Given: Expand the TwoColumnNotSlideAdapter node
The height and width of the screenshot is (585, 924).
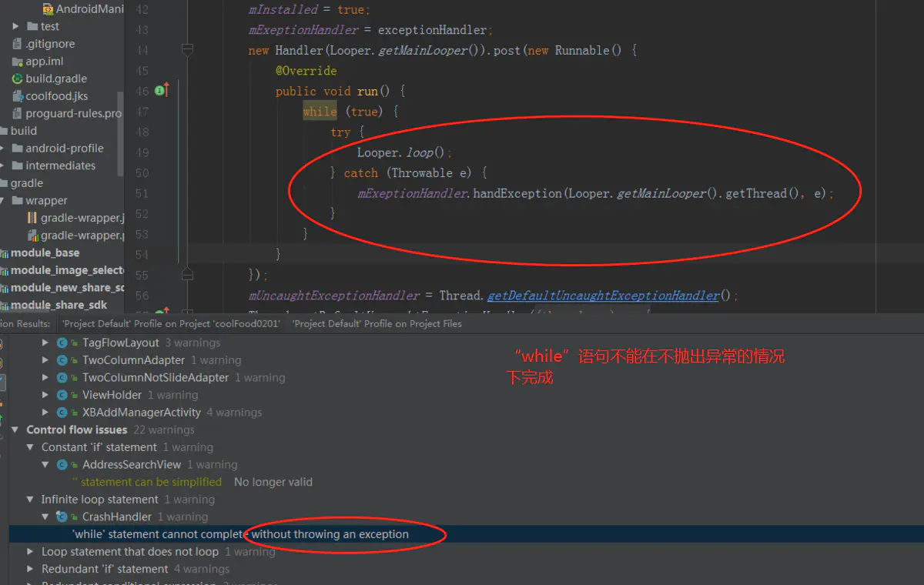Looking at the screenshot, I should 45,377.
